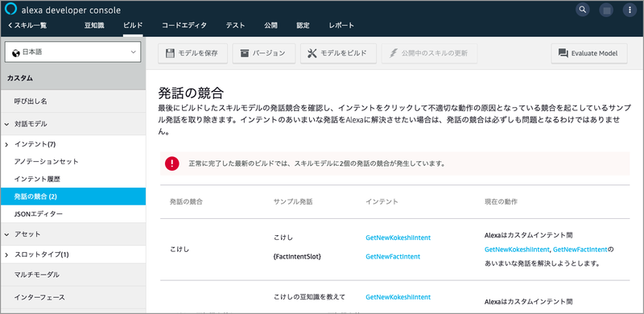Click the バージョン button

(x=264, y=53)
